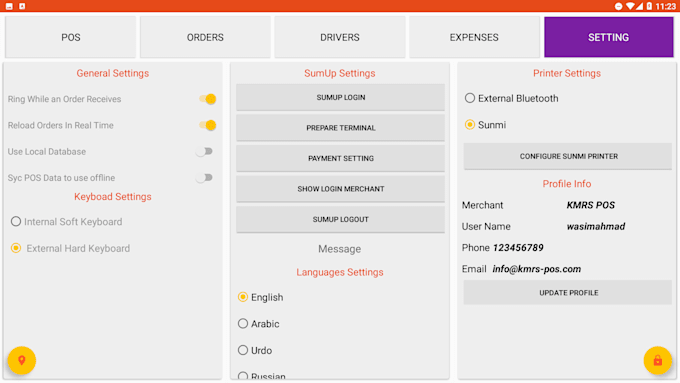Click UPDATE PROFILE button
The height and width of the screenshot is (383, 680).
tap(568, 293)
